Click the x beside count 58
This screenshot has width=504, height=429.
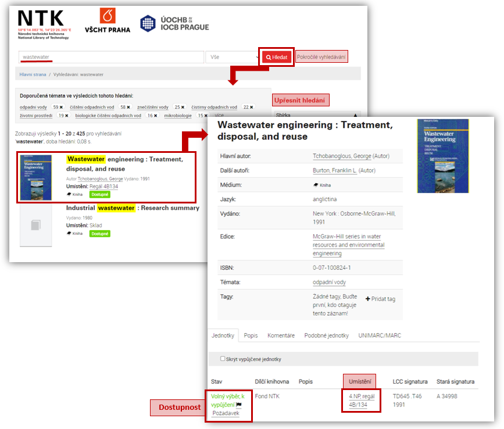(128, 107)
